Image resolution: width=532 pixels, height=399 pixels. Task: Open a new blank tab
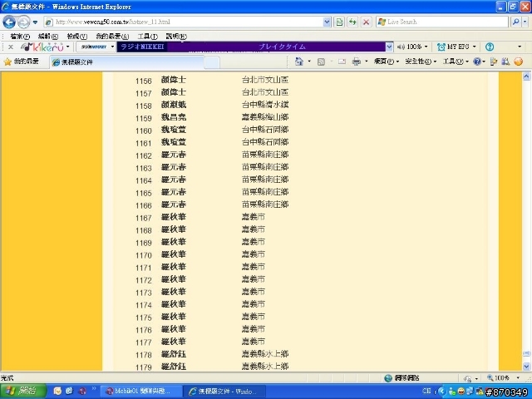212,63
